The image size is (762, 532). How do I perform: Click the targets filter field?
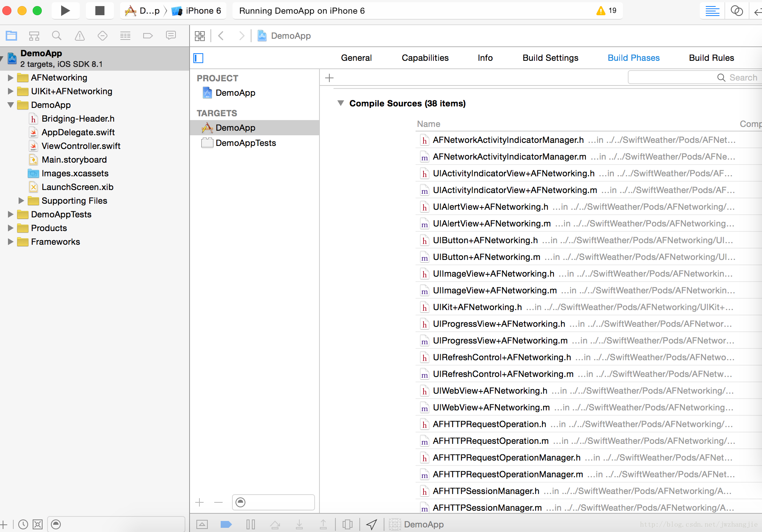click(273, 502)
